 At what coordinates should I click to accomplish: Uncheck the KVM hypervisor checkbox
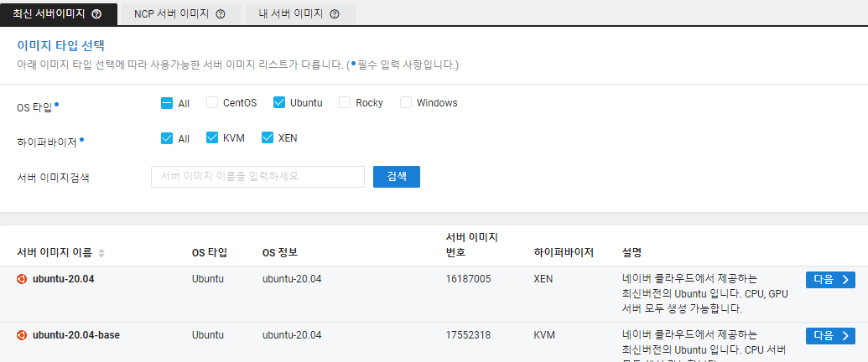tap(212, 138)
